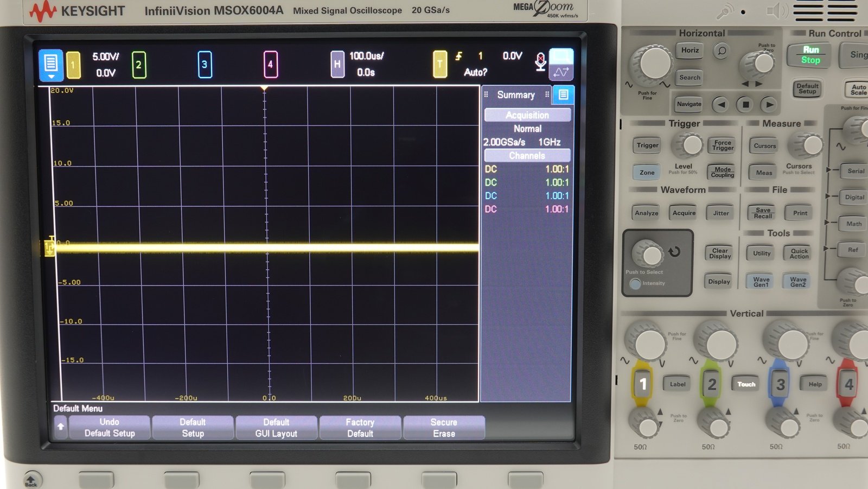The width and height of the screenshot is (868, 489).
Task: Click the Mode Coupling button
Action: [x=723, y=172]
